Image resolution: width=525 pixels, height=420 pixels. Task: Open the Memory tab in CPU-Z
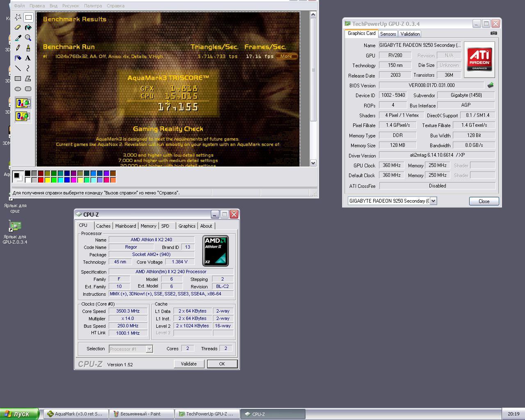pos(148,226)
